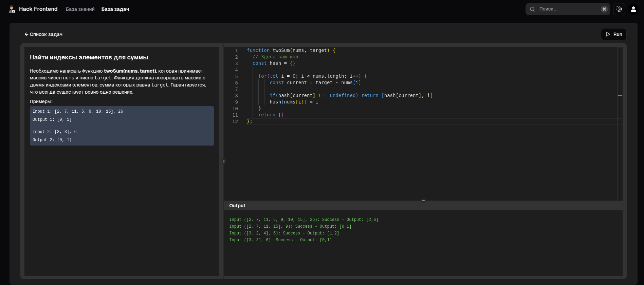This screenshot has width=644, height=285.
Task: Click the 'hash[nums[i]] = i' line
Action: (x=294, y=102)
